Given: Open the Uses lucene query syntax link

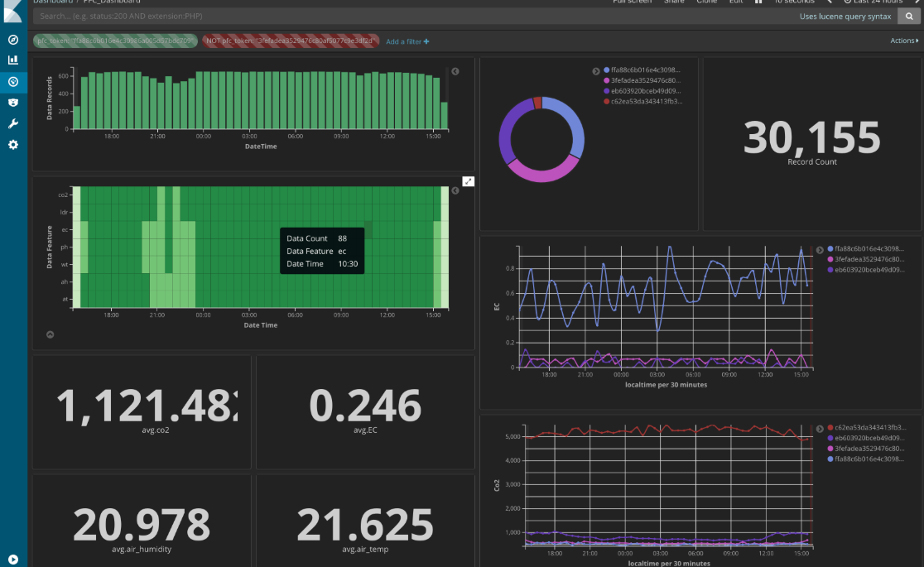Looking at the screenshot, I should [x=845, y=17].
